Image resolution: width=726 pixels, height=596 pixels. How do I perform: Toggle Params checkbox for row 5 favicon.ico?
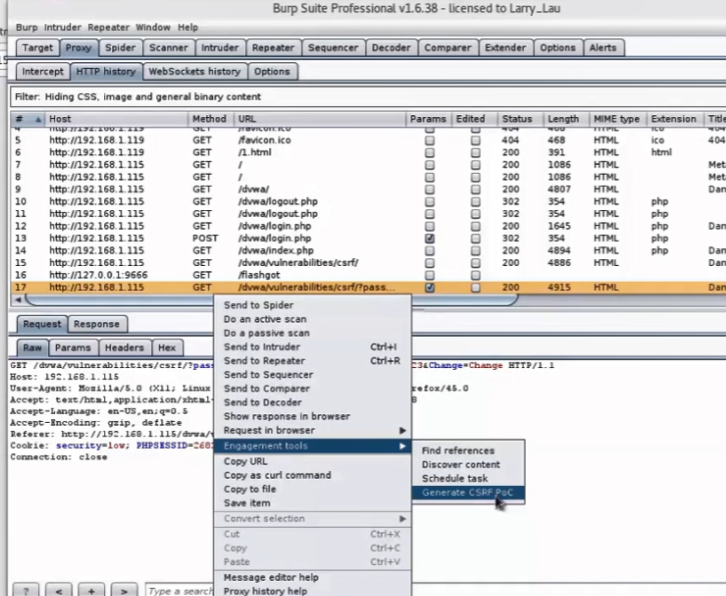(x=430, y=140)
